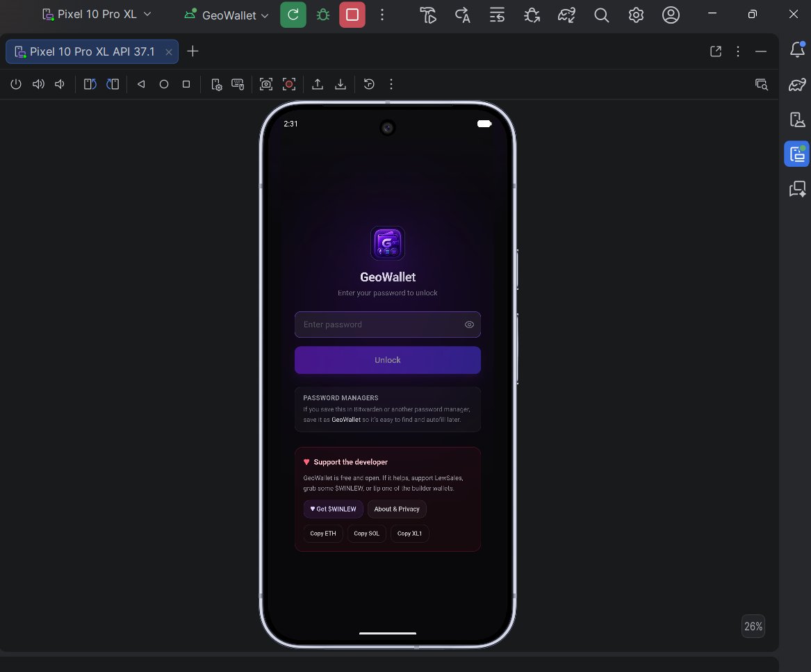Open the GeoWallet run configuration dropdown
Image resolution: width=811 pixels, height=672 pixels.
pos(227,15)
